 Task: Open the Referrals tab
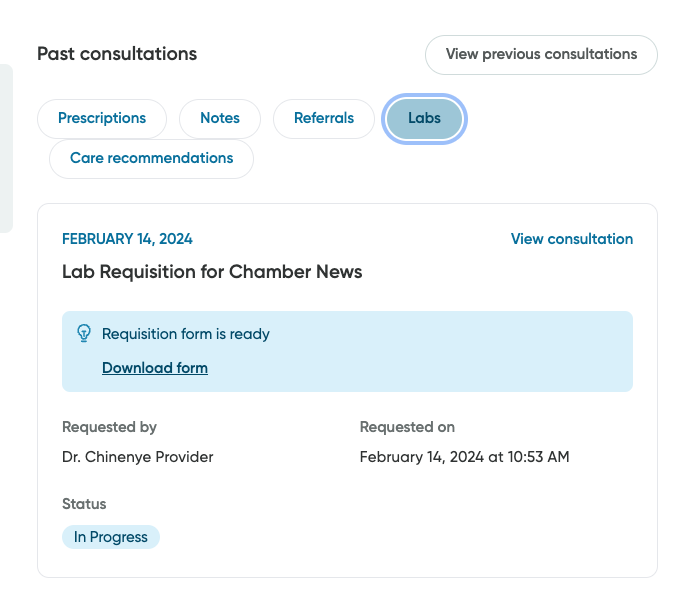click(x=324, y=118)
